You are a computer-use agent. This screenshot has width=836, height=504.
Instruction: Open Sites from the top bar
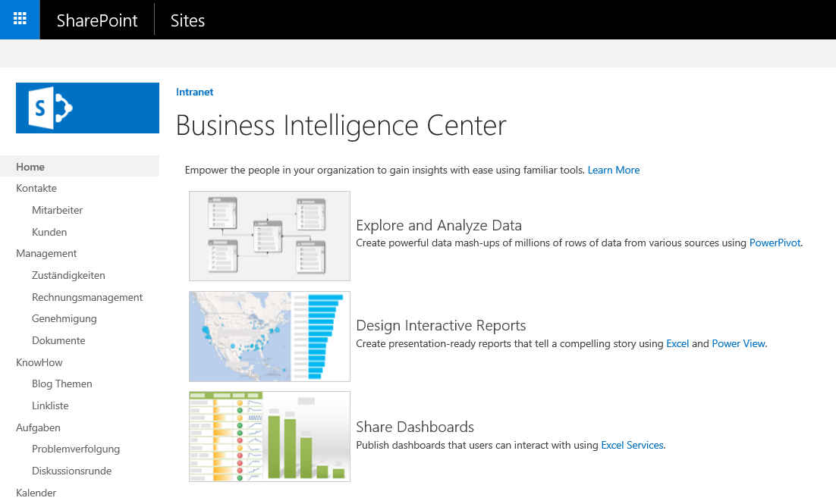point(187,20)
